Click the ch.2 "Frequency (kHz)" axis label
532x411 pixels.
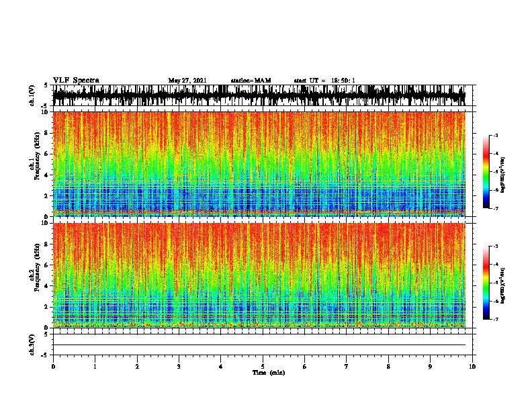pos(37,267)
